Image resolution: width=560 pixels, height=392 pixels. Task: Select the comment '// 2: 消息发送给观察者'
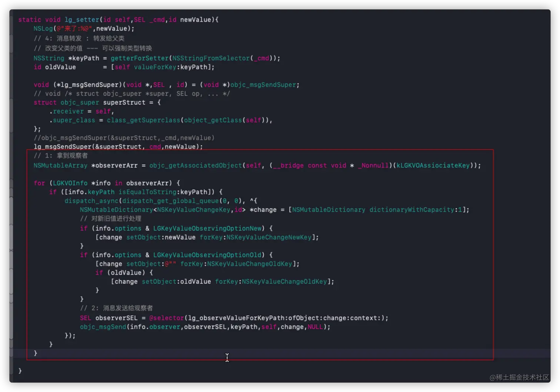[x=117, y=308]
